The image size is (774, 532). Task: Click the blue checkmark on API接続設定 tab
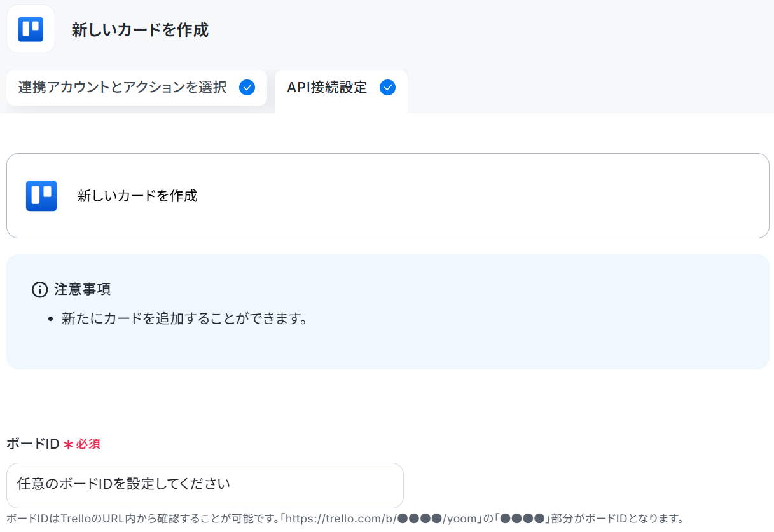387,88
